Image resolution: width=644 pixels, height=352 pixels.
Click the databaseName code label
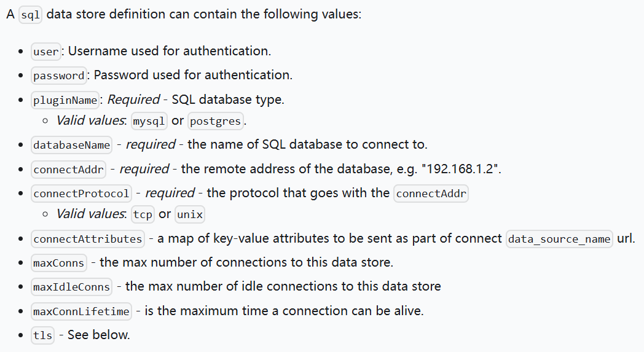click(x=72, y=146)
